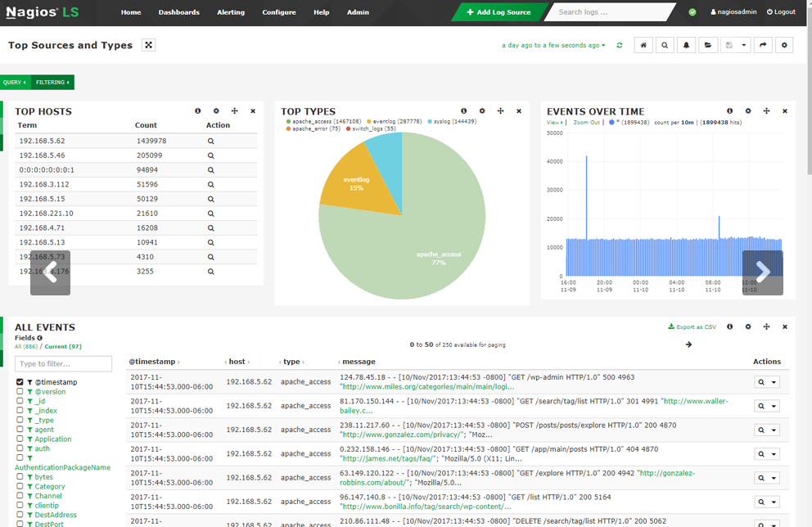Click the info icon on the TOP TYPES panel
The height and width of the screenshot is (527, 812).
tap(463, 110)
